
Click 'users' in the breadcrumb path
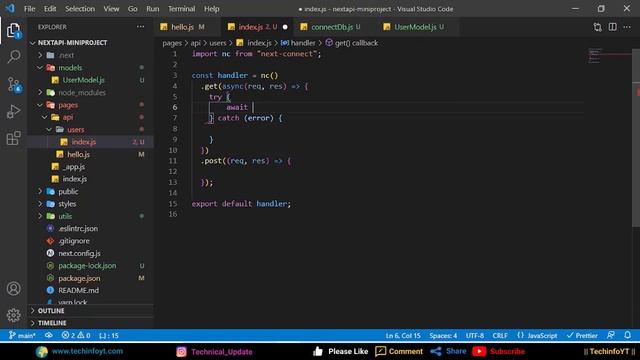[218, 43]
